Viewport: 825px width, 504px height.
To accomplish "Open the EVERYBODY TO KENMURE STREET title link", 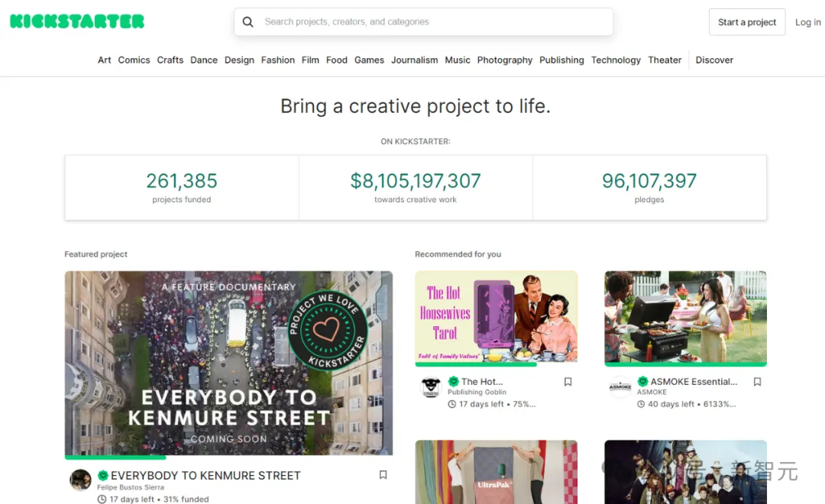I will (205, 476).
